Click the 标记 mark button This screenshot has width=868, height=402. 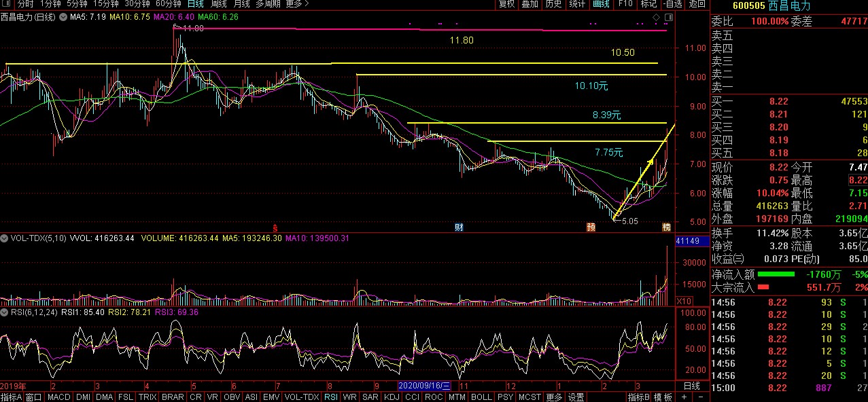648,3
